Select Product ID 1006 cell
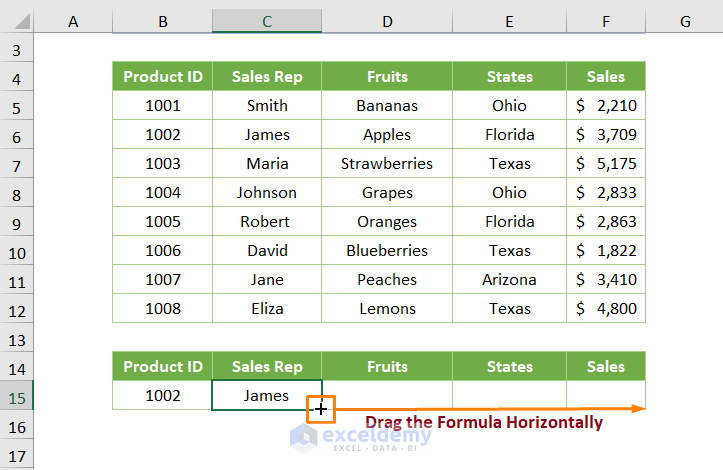This screenshot has height=470, width=723. click(163, 251)
